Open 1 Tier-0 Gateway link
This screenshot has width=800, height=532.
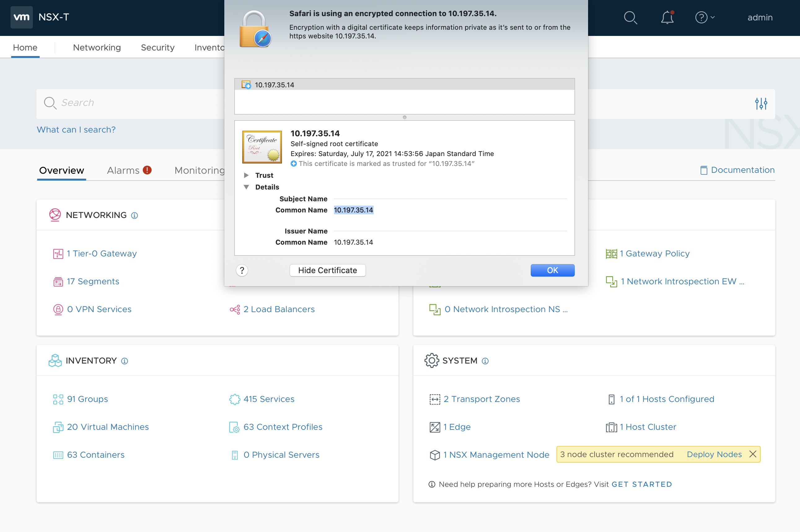click(x=102, y=253)
